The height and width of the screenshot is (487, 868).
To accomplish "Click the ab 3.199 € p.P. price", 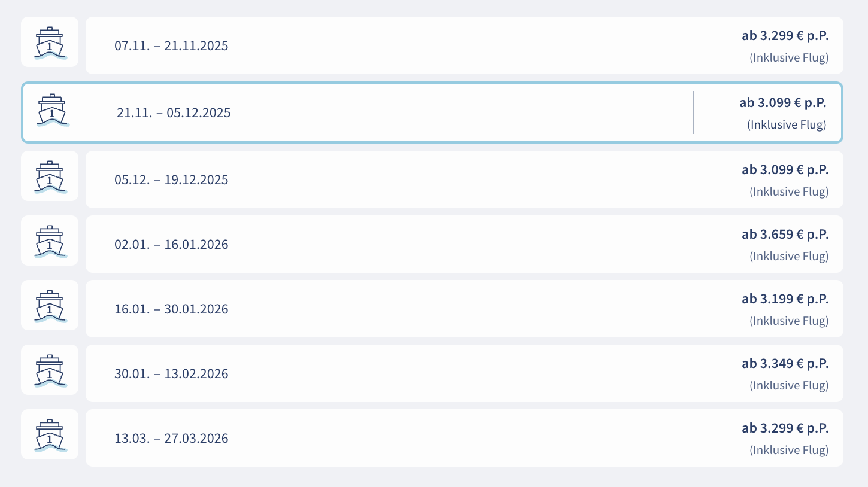I will [785, 299].
